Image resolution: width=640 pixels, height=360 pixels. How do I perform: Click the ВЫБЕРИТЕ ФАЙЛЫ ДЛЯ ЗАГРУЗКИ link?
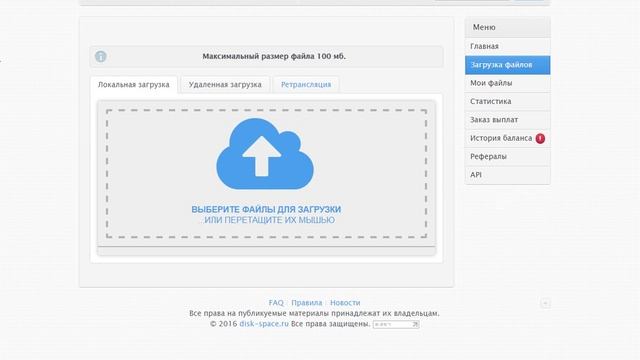266,209
